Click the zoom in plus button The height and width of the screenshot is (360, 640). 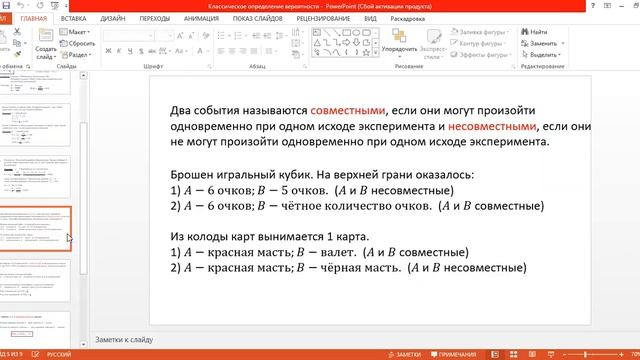[621, 354]
